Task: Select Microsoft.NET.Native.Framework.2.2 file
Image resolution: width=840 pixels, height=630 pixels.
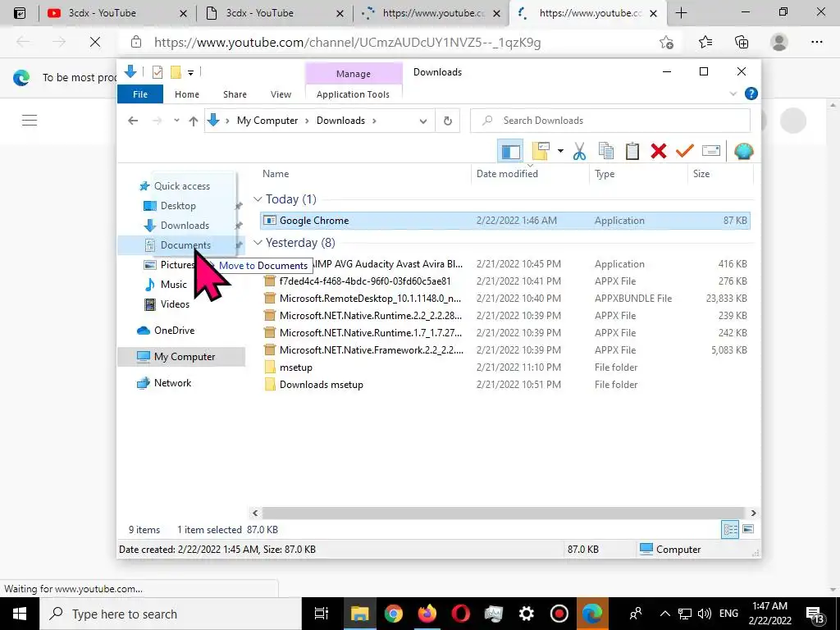Action: point(504,350)
